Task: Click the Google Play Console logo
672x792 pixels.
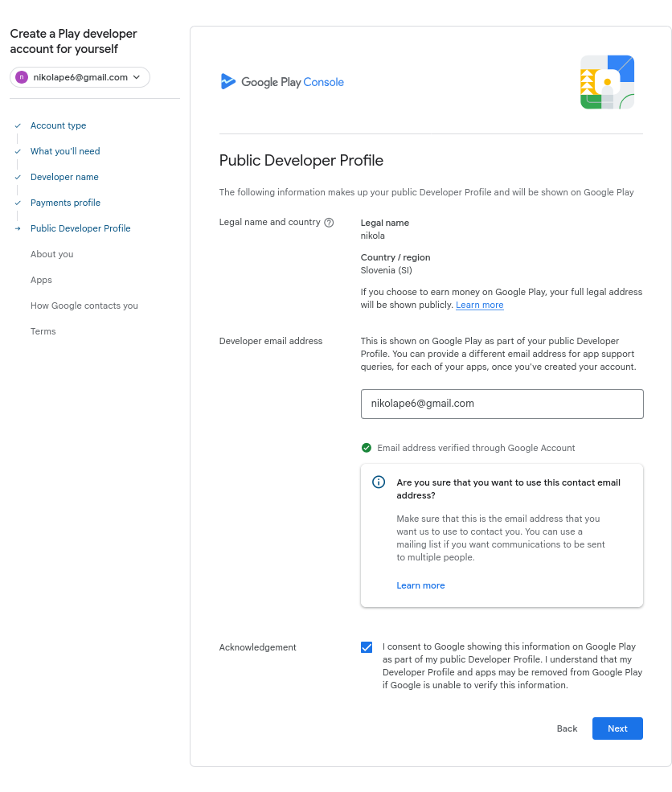Action: click(282, 82)
